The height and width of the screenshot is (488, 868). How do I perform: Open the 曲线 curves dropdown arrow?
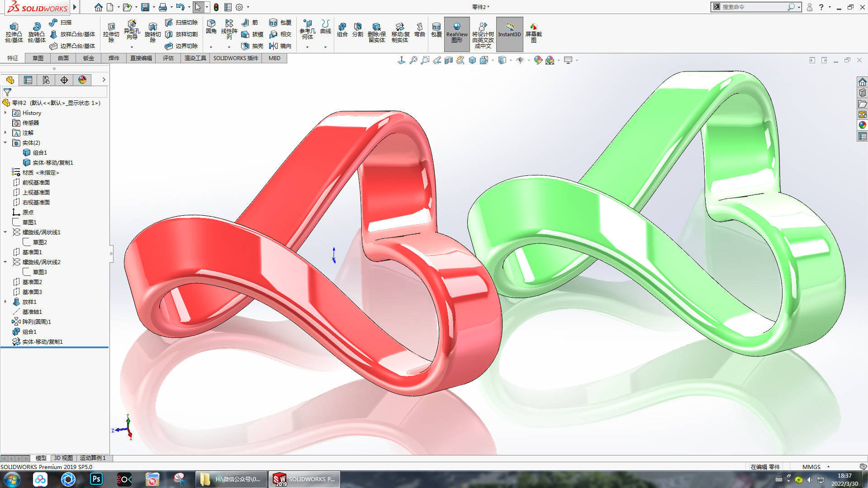[325, 47]
